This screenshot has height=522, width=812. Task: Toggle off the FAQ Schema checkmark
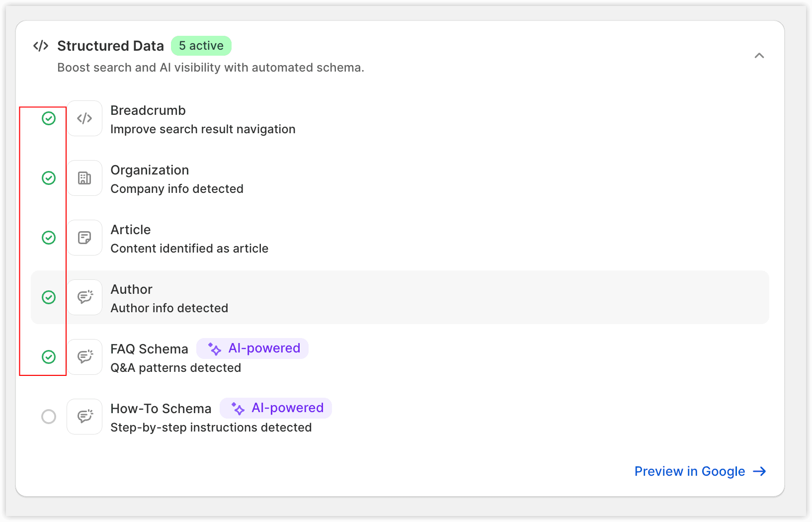(49, 357)
